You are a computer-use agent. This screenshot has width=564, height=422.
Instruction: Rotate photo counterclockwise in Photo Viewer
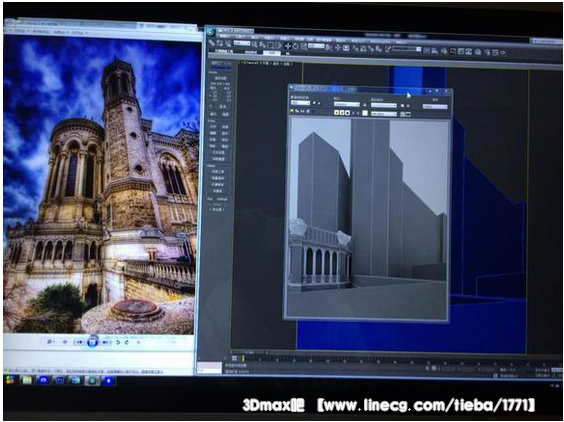pyautogui.click(x=118, y=342)
